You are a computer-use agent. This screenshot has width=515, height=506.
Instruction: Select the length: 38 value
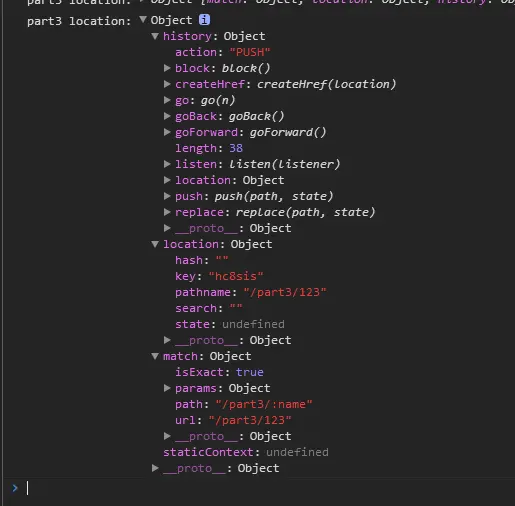236,148
